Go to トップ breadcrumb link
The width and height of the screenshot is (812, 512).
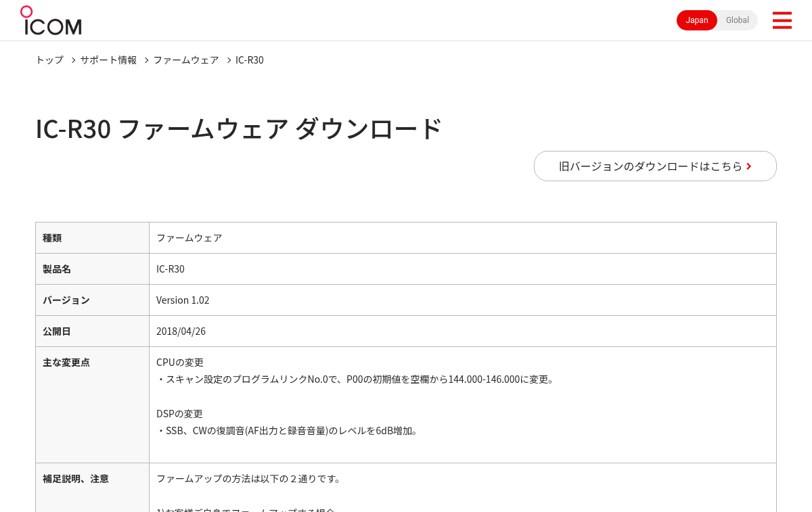tap(49, 60)
